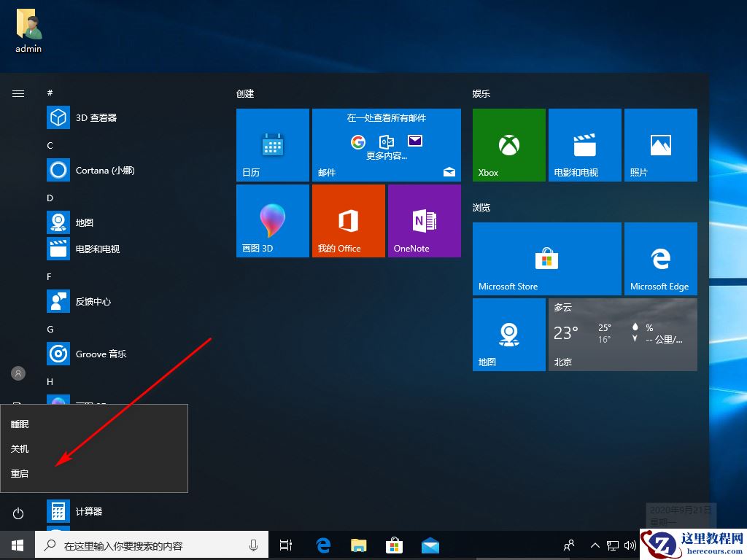The height and width of the screenshot is (560, 747).
Task: Open the 日历 (Calendar) tile
Action: click(x=272, y=144)
